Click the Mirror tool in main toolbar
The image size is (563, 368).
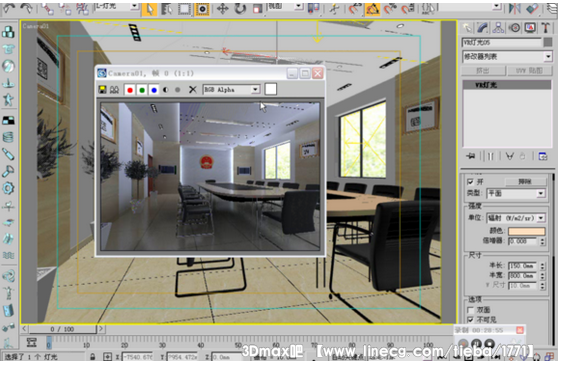[x=515, y=9]
